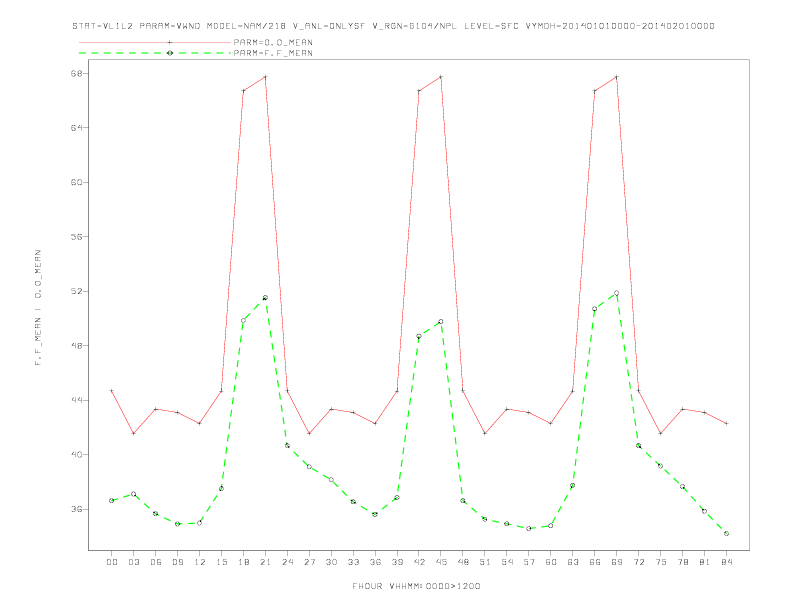Click x-axis tick label 24
This screenshot has height=612, width=792.
click(287, 562)
